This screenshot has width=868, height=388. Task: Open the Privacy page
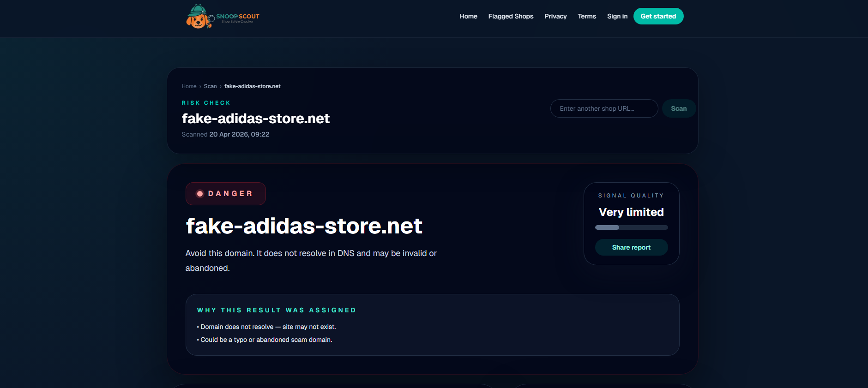pyautogui.click(x=555, y=16)
